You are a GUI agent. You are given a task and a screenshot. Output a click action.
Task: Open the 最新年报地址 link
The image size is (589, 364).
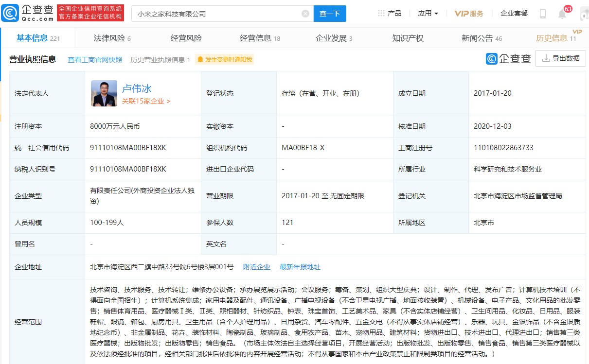[x=300, y=266]
